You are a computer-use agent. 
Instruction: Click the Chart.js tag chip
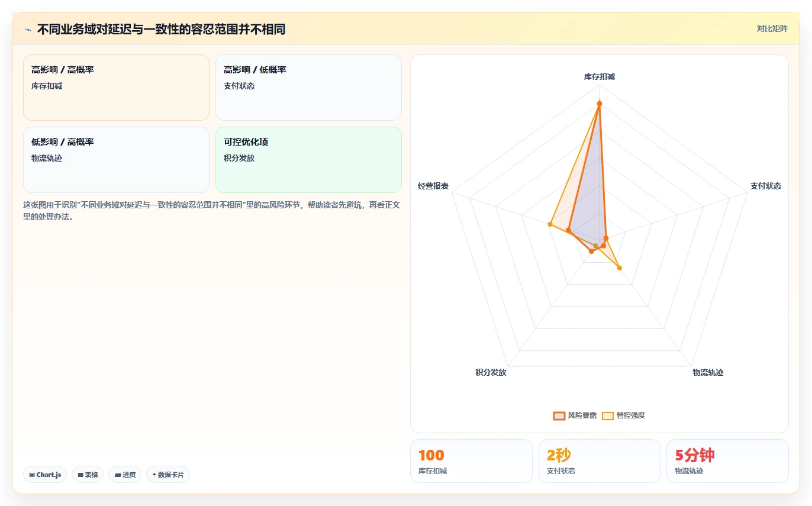coord(45,475)
